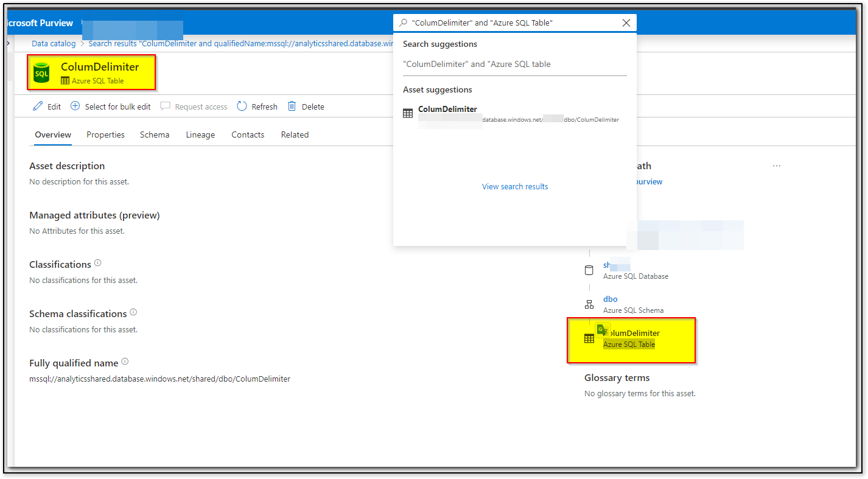Viewport: 868px width, 479px height.
Task: Click Managed attributes (preview) heading
Action: pyautogui.click(x=94, y=215)
